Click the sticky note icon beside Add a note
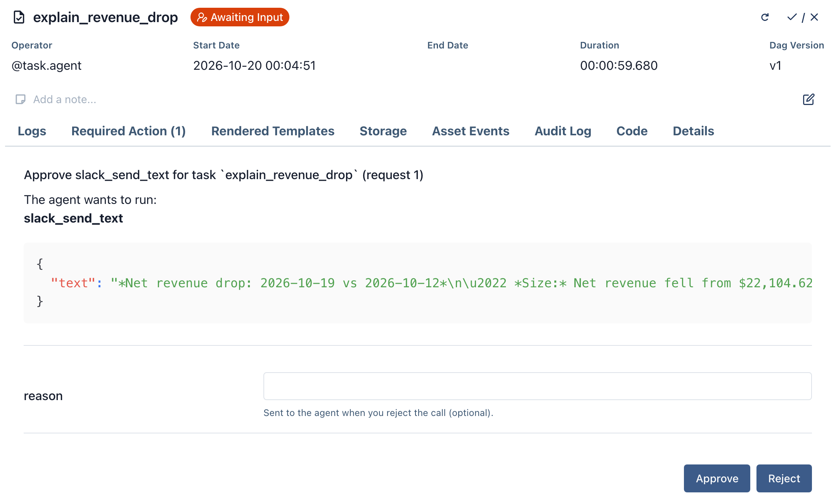This screenshot has height=504, width=836. pyautogui.click(x=21, y=100)
